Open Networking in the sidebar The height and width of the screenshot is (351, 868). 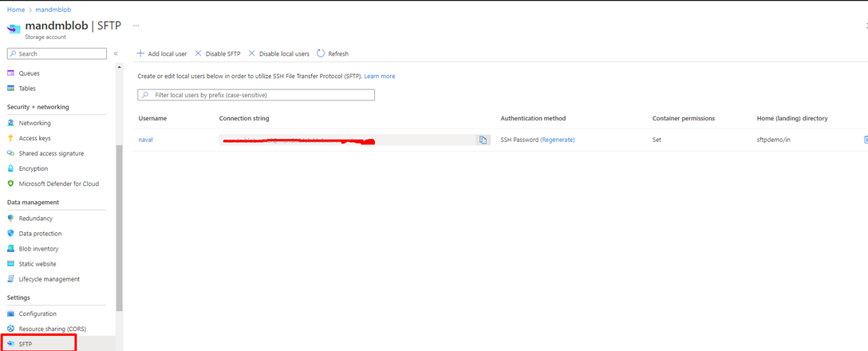pos(34,123)
